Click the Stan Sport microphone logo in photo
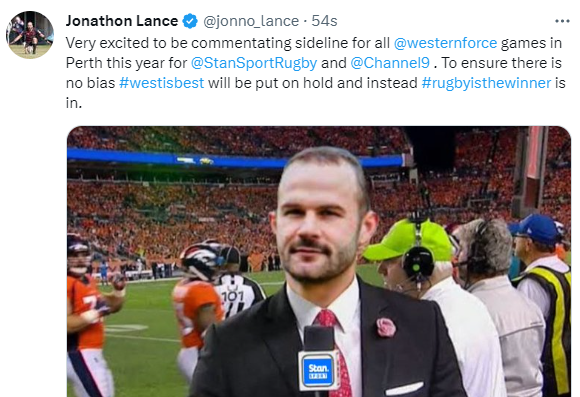580x397 pixels. pyautogui.click(x=318, y=370)
